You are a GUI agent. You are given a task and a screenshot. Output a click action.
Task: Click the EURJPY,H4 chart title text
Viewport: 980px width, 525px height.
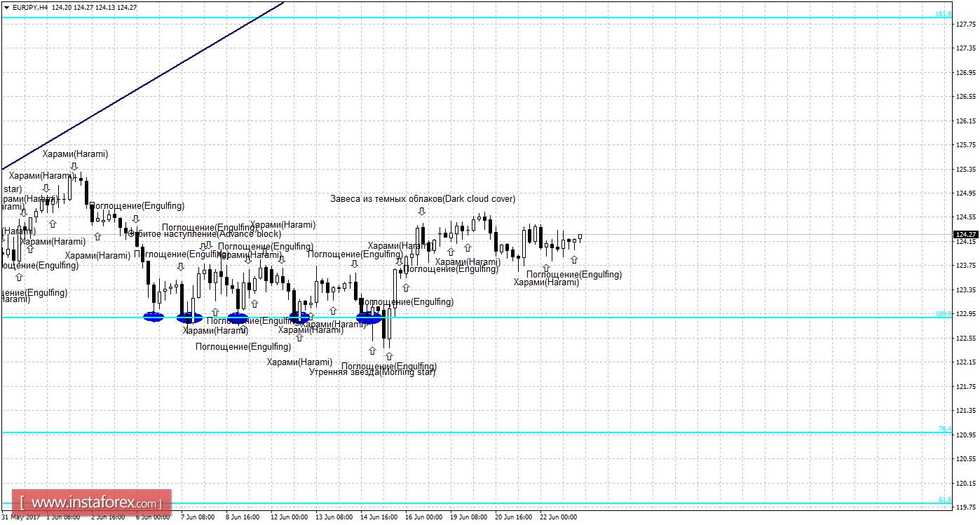tap(30, 7)
